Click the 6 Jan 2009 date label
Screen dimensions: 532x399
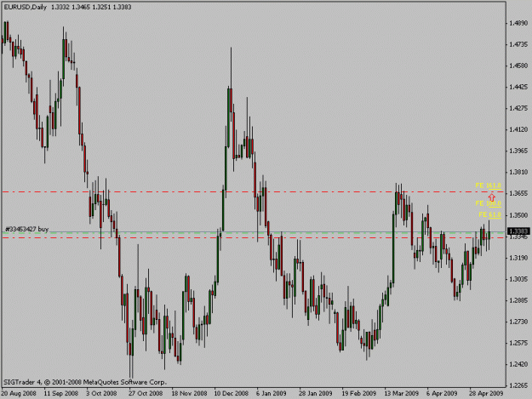(x=271, y=393)
